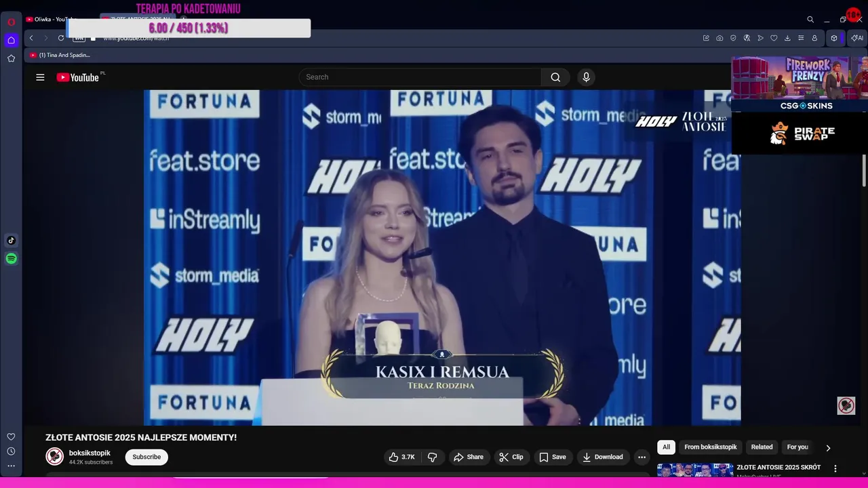Open ZŁOTE ANTOSIE 2025 SKRÓT thumbnail
Screen dimensions: 868x488
pyautogui.click(x=695, y=470)
